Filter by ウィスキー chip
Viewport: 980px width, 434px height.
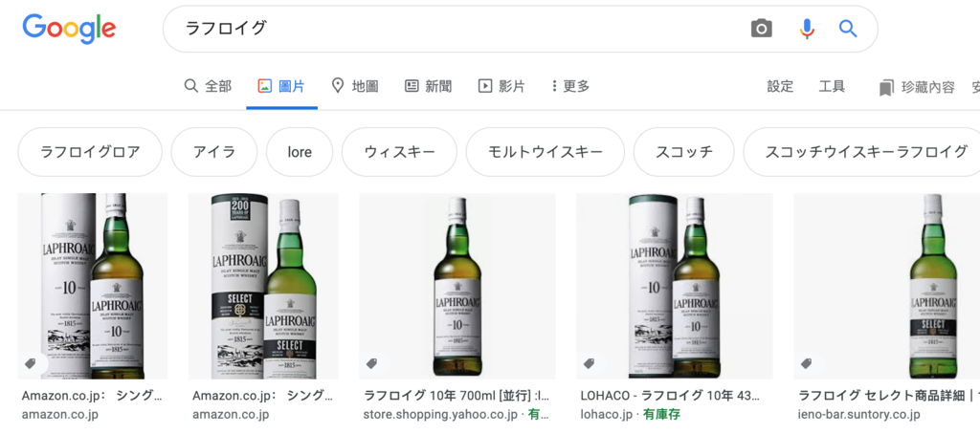[x=399, y=152]
